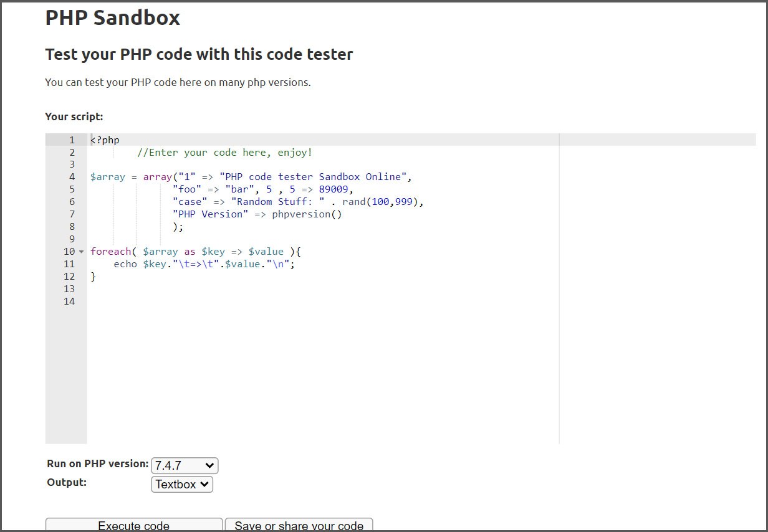
Task: Click the PHP Sandbox page heading
Action: [x=112, y=17]
